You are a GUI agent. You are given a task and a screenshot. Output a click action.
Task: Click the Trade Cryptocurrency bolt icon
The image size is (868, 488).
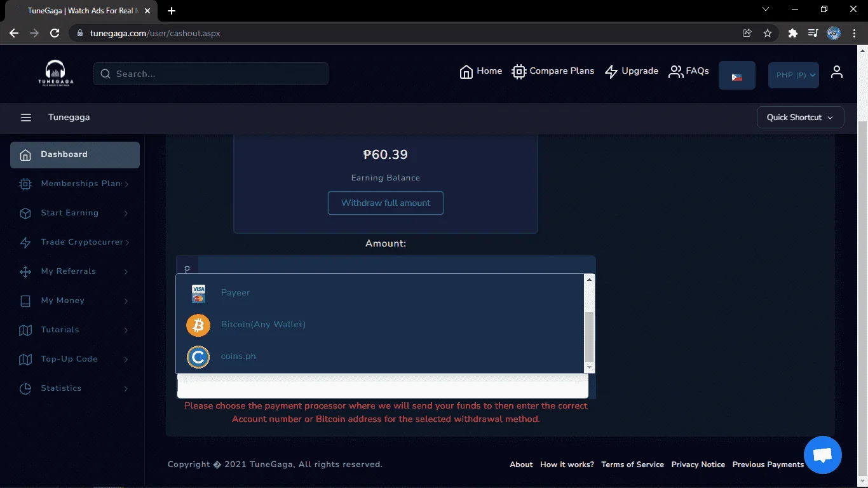pyautogui.click(x=25, y=243)
